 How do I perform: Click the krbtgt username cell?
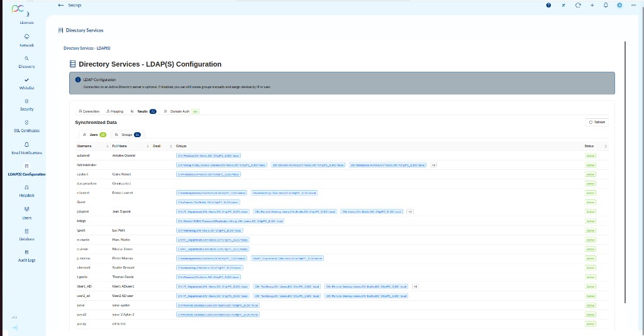point(81,221)
